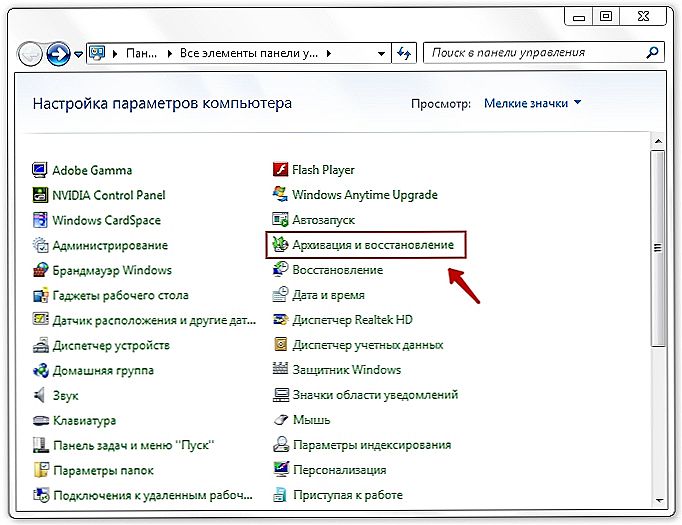
Task: Open recent pages dropdown beside Forward button
Action: pos(78,54)
